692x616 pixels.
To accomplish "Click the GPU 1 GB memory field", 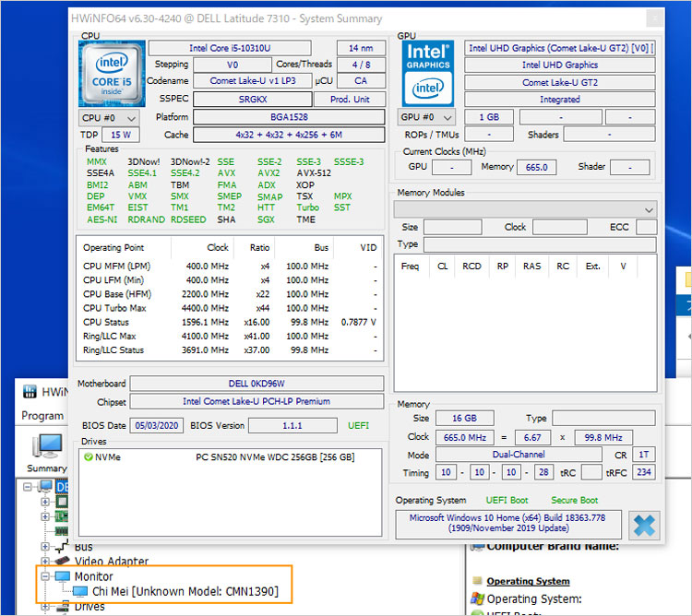I will point(489,117).
